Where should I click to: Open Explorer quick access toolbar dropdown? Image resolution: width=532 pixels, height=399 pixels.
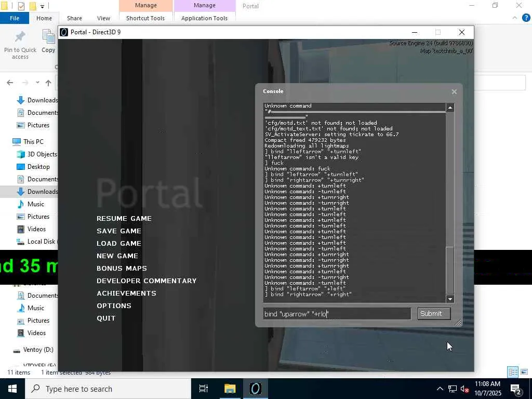coord(43,6)
